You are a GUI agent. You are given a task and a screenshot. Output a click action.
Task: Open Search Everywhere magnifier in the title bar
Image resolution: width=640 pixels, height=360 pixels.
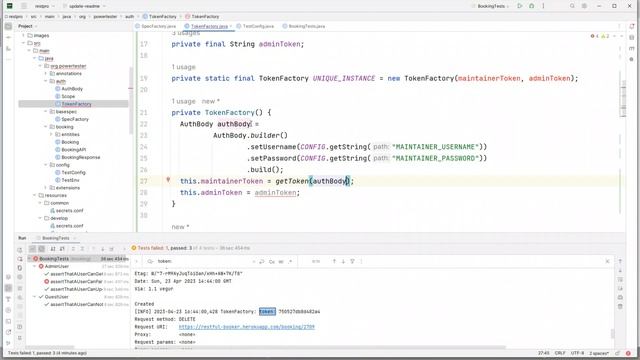(572, 6)
